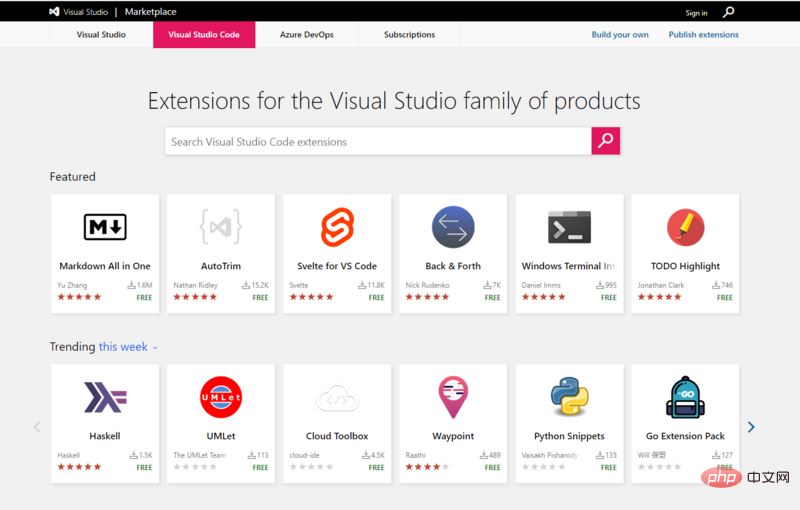
Task: Click publisher name Vaisakh Pisharody
Action: pyautogui.click(x=549, y=455)
